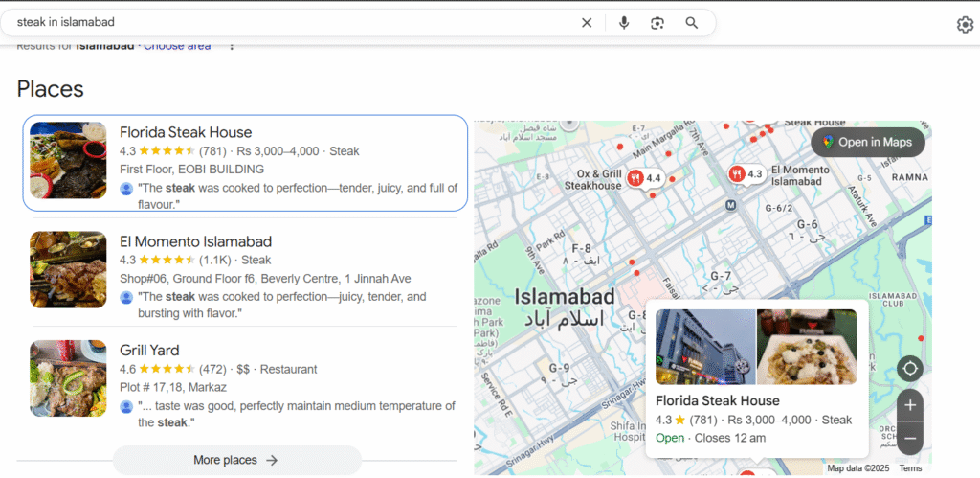Zoom out on the map

click(x=909, y=438)
